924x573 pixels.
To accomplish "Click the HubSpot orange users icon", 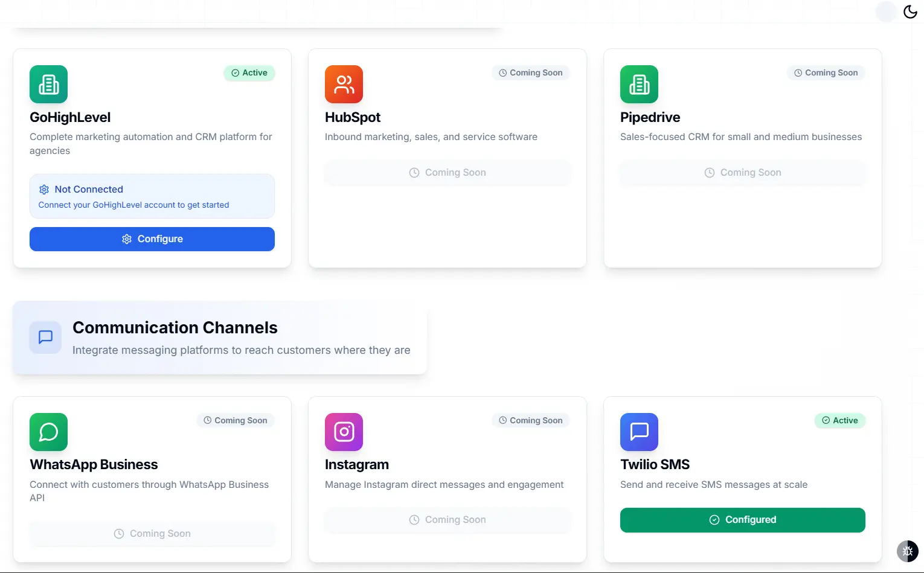I will pos(344,84).
